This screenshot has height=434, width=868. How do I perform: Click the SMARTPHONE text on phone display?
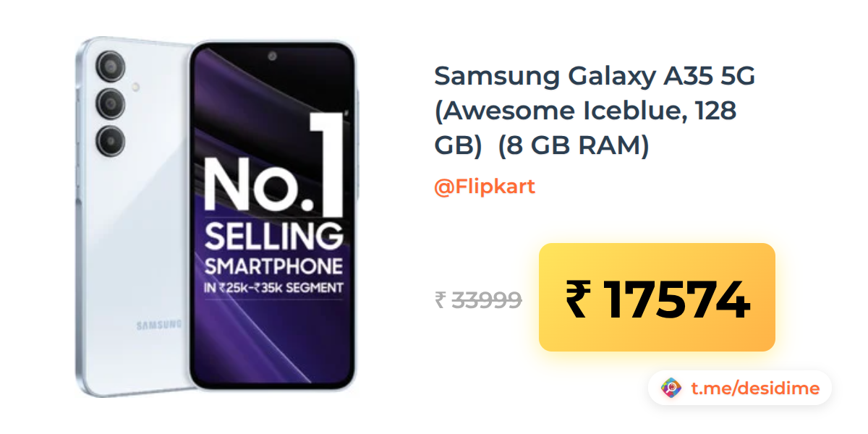pos(274,263)
